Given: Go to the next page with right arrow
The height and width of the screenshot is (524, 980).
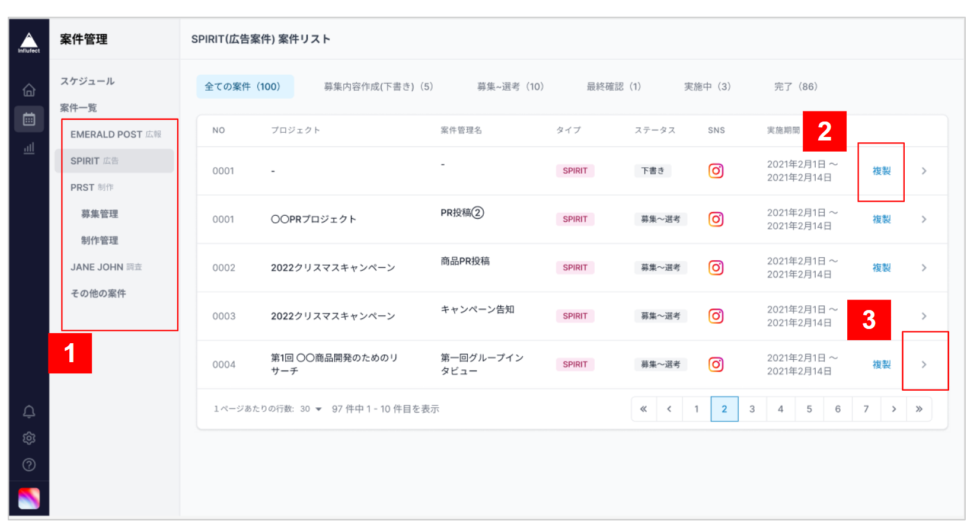Looking at the screenshot, I should click(894, 409).
